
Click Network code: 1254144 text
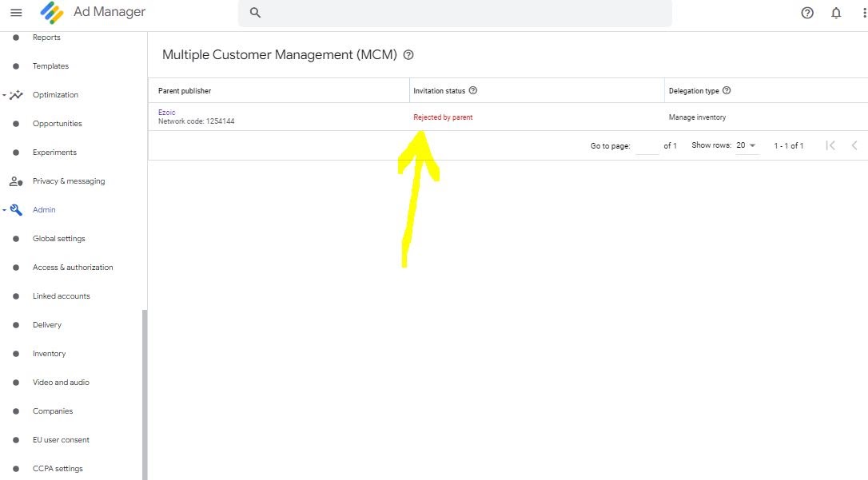pyautogui.click(x=196, y=121)
